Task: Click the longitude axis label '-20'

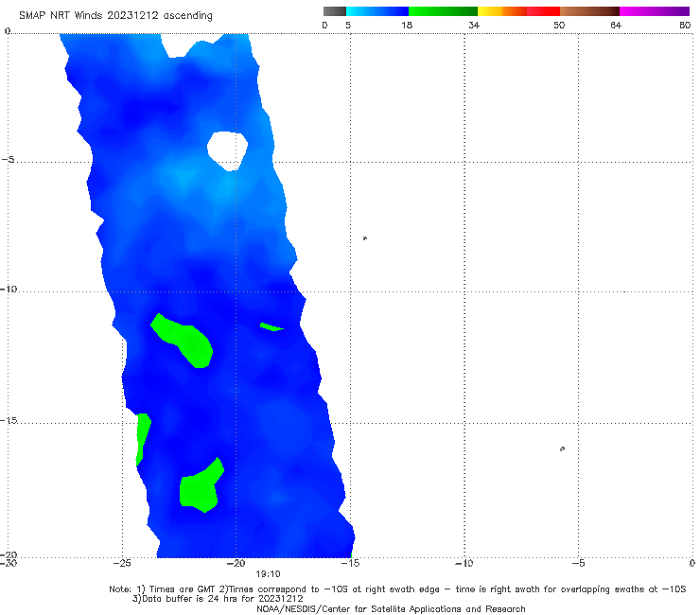Action: [236, 563]
